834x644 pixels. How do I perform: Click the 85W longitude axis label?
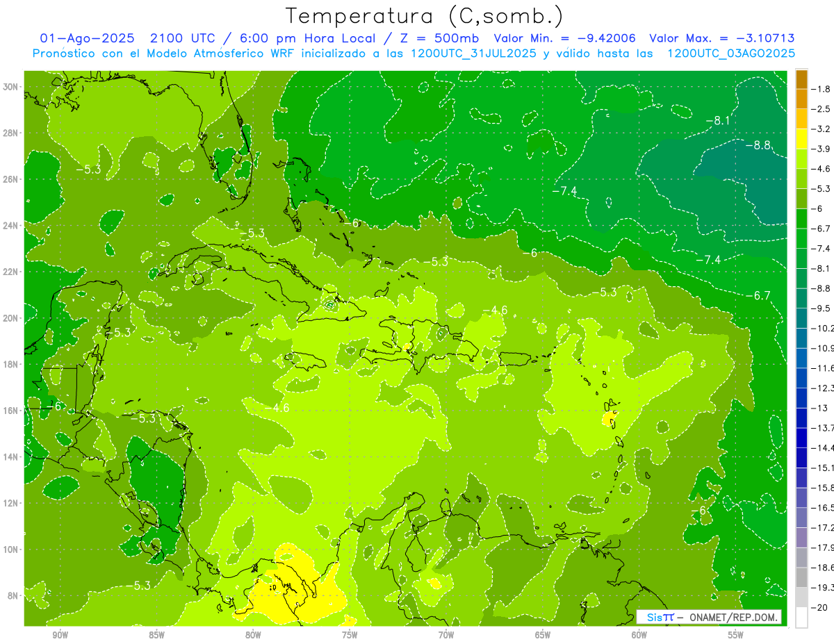click(156, 635)
